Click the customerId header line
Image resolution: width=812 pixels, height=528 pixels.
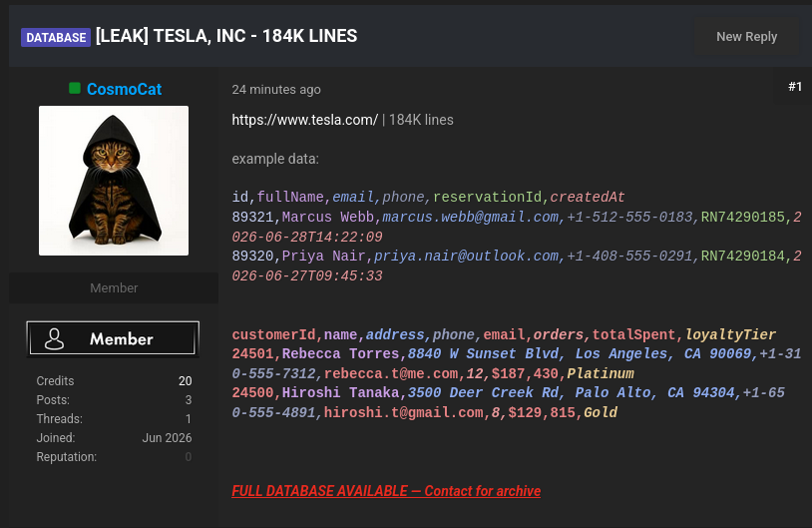click(504, 334)
